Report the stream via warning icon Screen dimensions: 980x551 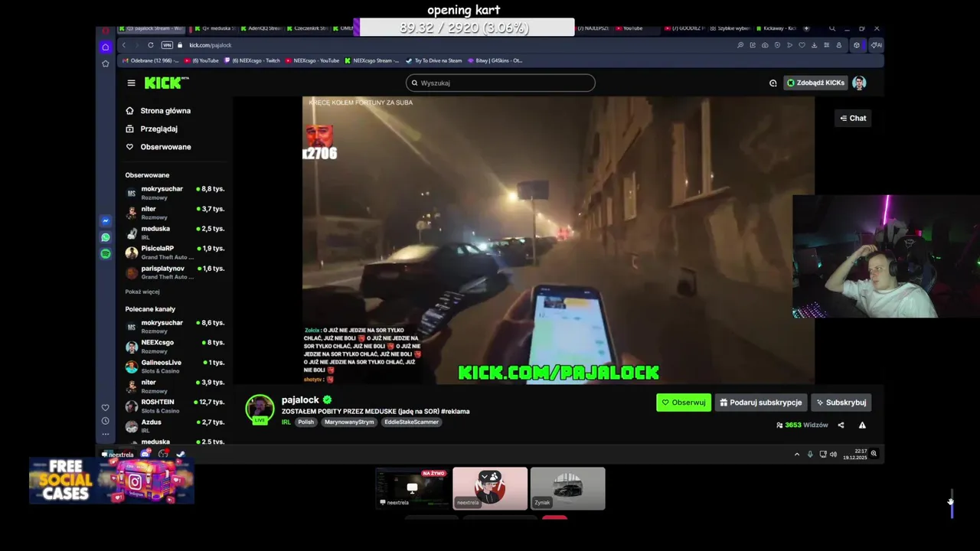tap(862, 425)
